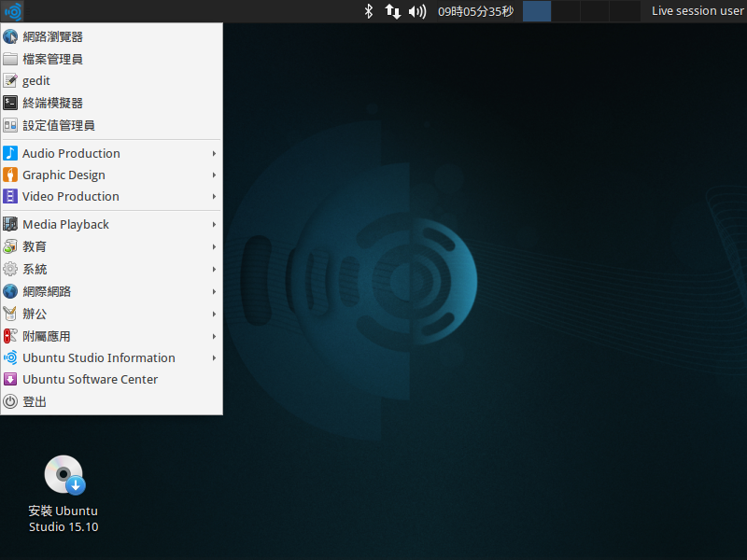Switch to the second workspace in pager
The image size is (747, 560).
[x=566, y=11]
